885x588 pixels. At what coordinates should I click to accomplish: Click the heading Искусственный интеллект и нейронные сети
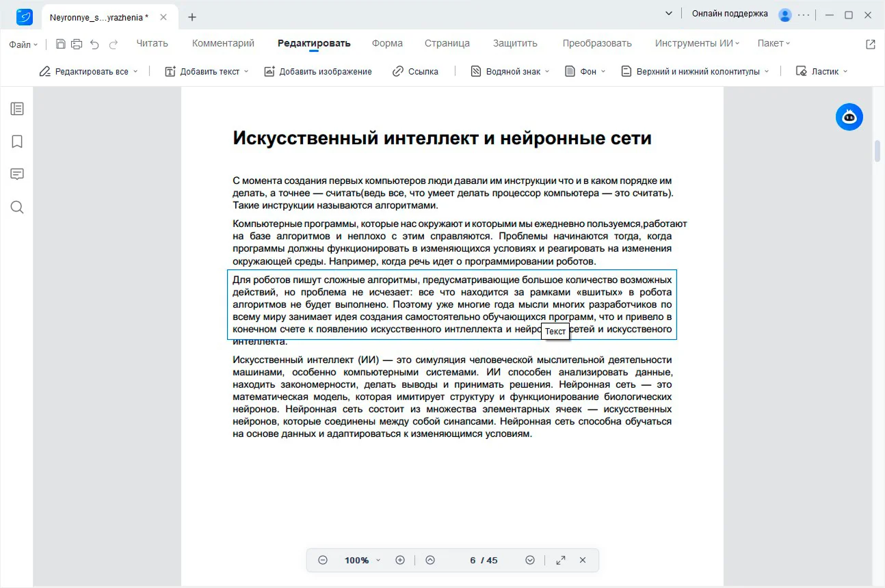coord(442,138)
